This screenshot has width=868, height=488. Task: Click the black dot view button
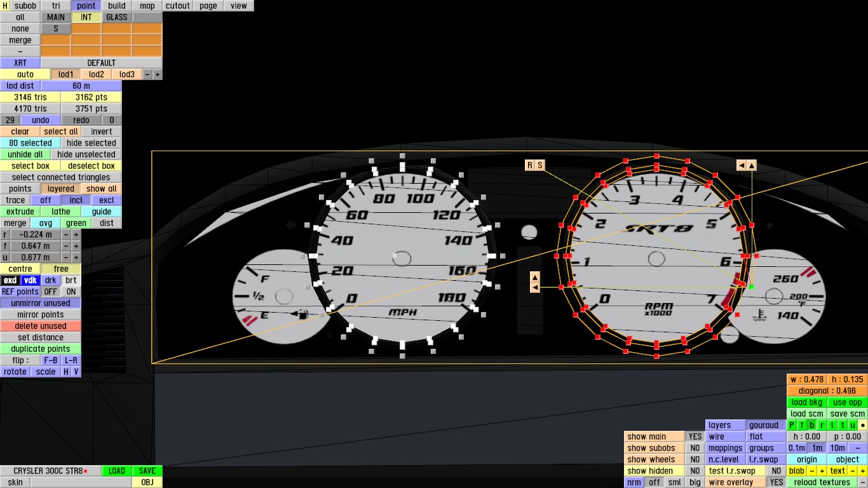point(863,425)
